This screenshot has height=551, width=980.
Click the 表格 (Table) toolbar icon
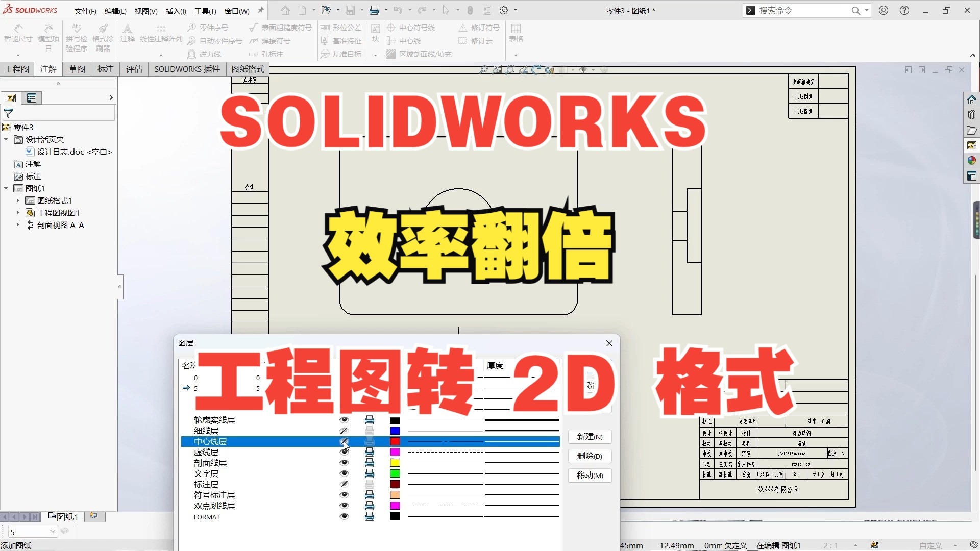516,33
